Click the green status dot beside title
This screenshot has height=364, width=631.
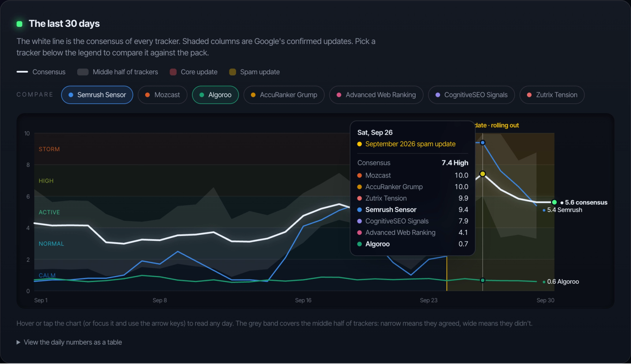(19, 24)
